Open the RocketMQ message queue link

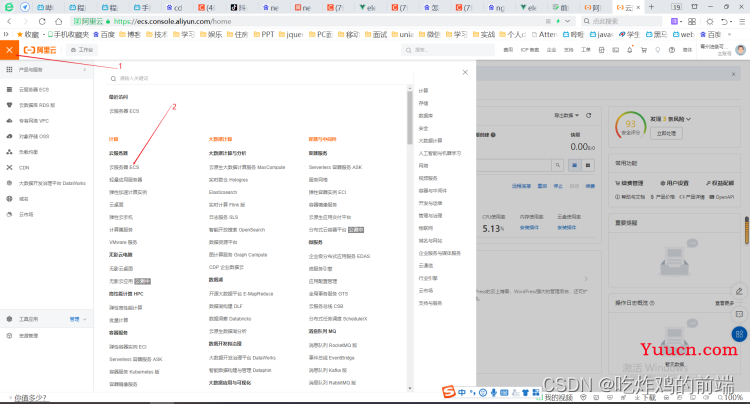click(333, 345)
